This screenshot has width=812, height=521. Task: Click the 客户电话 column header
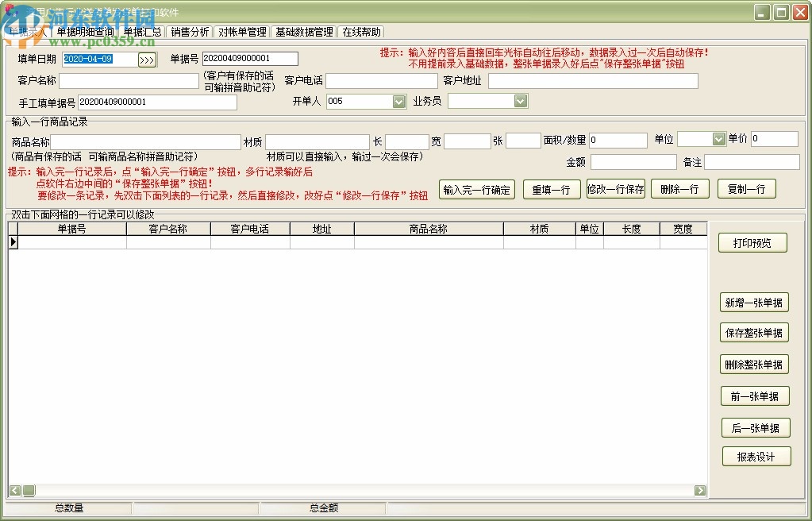click(x=250, y=229)
